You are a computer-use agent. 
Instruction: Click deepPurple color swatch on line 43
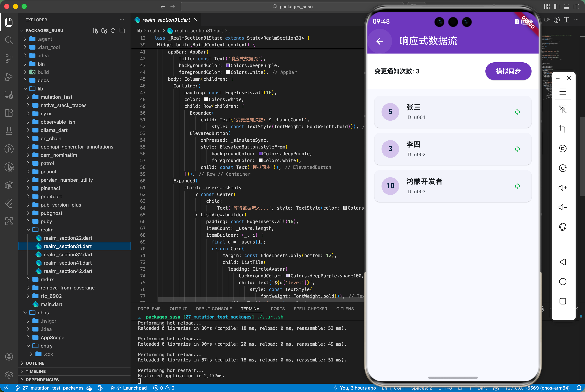tap(228, 66)
